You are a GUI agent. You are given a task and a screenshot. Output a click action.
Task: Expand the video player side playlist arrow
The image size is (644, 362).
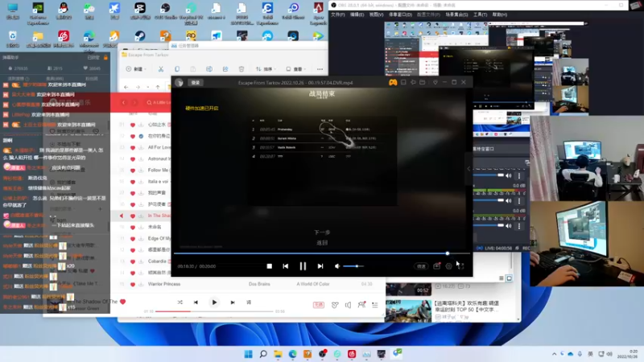click(x=469, y=169)
